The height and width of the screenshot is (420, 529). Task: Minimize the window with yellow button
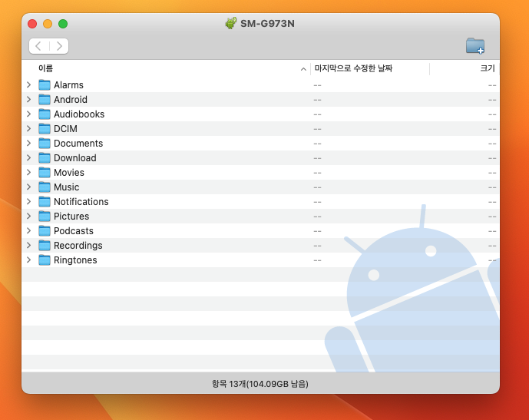pos(48,24)
